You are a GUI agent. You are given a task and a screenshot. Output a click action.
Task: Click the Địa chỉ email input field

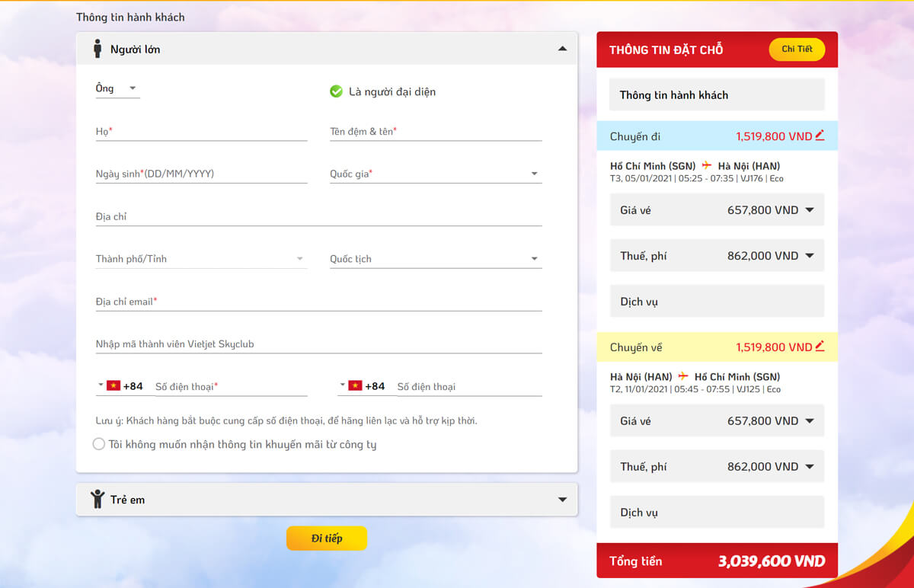[x=318, y=302]
